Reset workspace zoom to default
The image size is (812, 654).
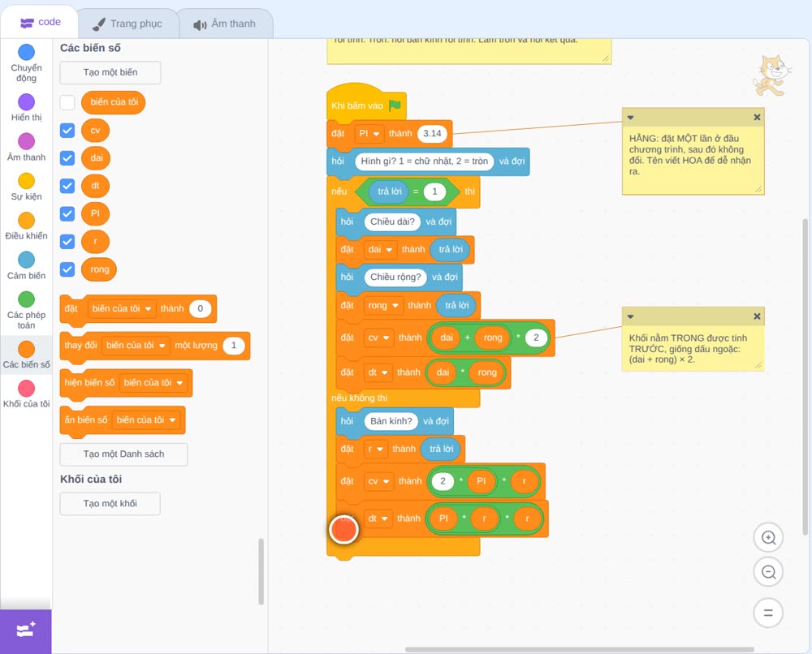click(x=768, y=613)
